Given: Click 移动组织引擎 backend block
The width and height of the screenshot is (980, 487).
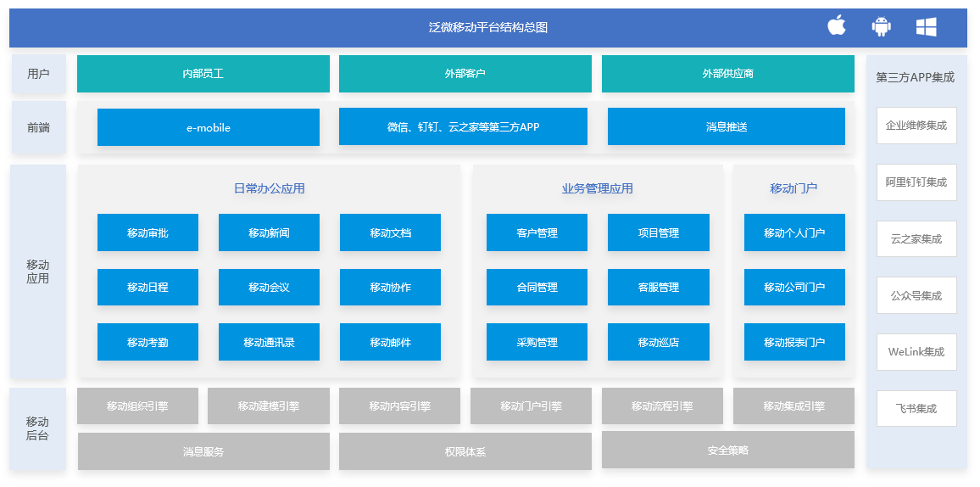Looking at the screenshot, I should [x=137, y=406].
